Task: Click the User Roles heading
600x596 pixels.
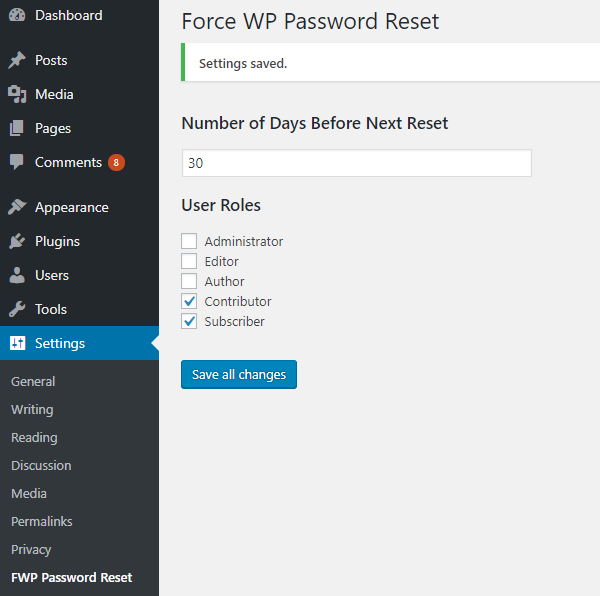Action: pyautogui.click(x=221, y=205)
